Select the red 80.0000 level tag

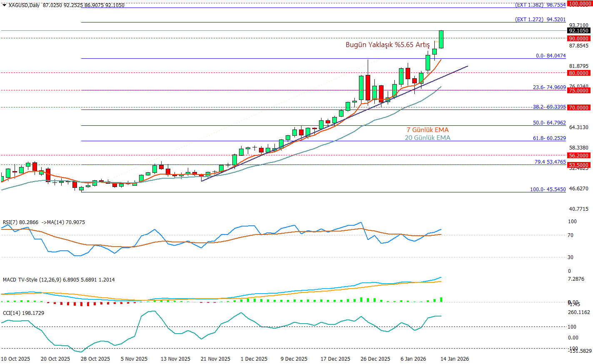pyautogui.click(x=579, y=73)
